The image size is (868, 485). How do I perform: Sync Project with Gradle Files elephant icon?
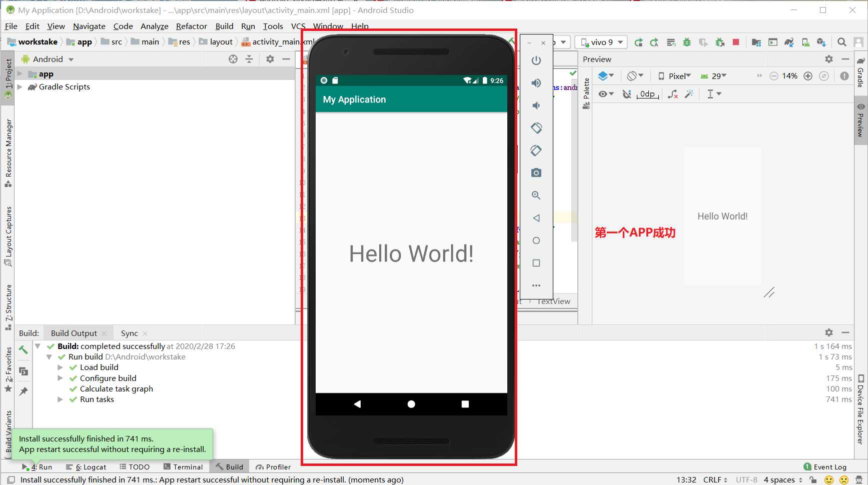click(789, 42)
